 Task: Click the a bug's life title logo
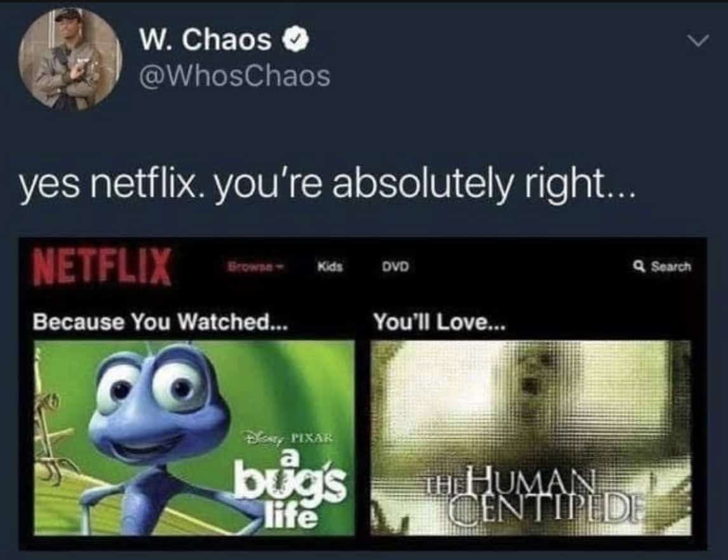(x=291, y=488)
